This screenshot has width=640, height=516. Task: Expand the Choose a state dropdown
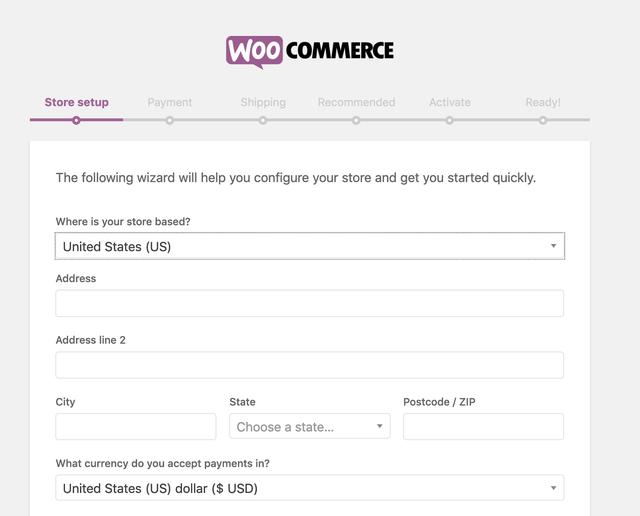(x=310, y=427)
